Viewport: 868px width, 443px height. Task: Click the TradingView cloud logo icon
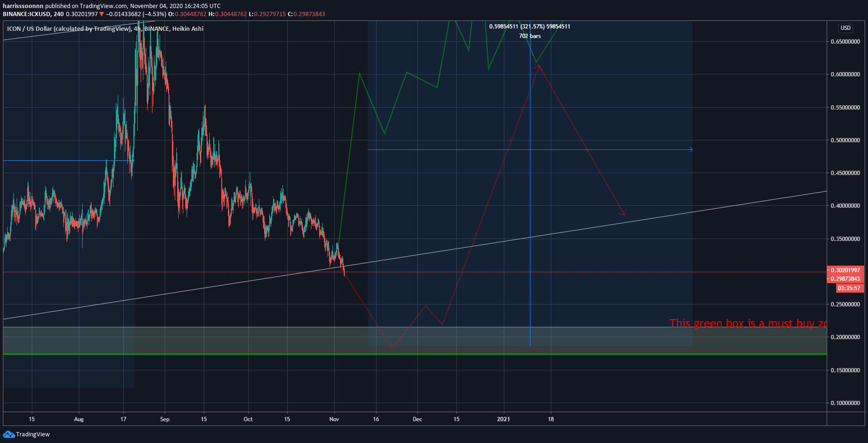[9, 434]
